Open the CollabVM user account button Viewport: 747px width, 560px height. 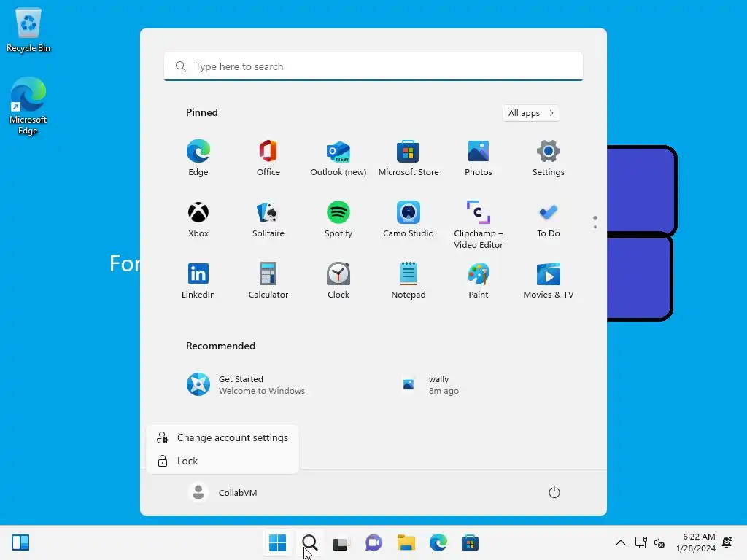click(223, 492)
